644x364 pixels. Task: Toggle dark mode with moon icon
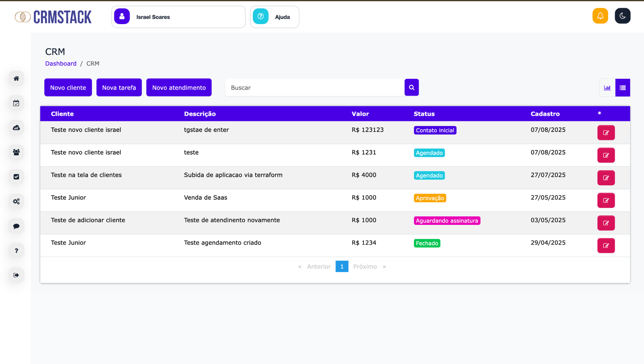point(622,16)
